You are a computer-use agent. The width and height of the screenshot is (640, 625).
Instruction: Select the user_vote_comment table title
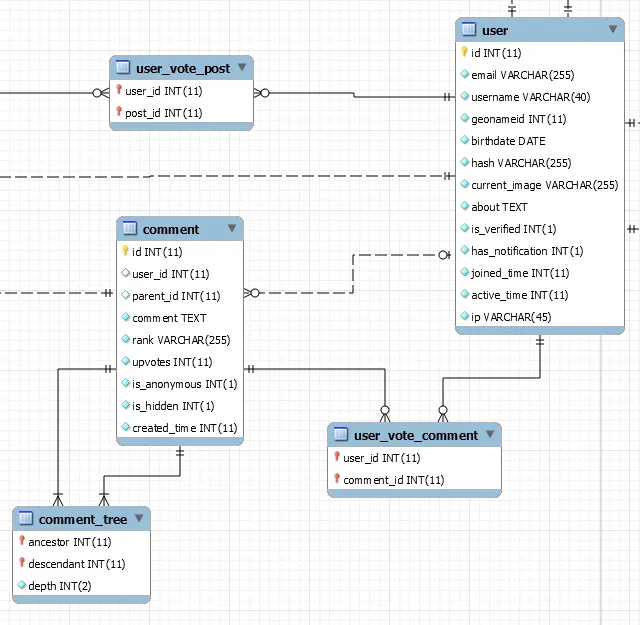[416, 436]
